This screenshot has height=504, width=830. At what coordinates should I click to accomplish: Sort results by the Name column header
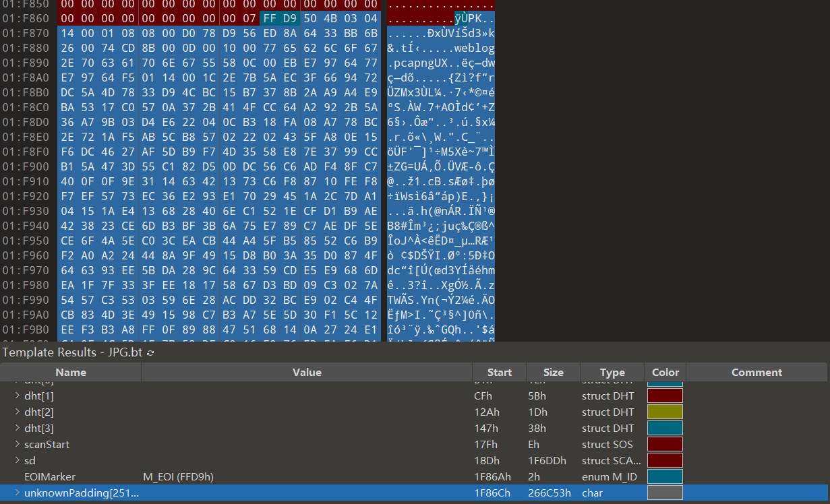pos(71,373)
